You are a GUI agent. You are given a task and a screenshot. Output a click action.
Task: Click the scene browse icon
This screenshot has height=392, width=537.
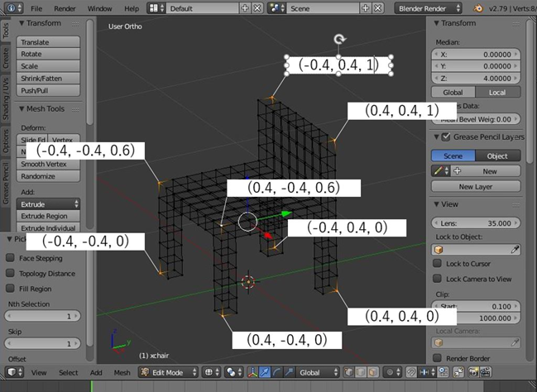[x=276, y=8]
